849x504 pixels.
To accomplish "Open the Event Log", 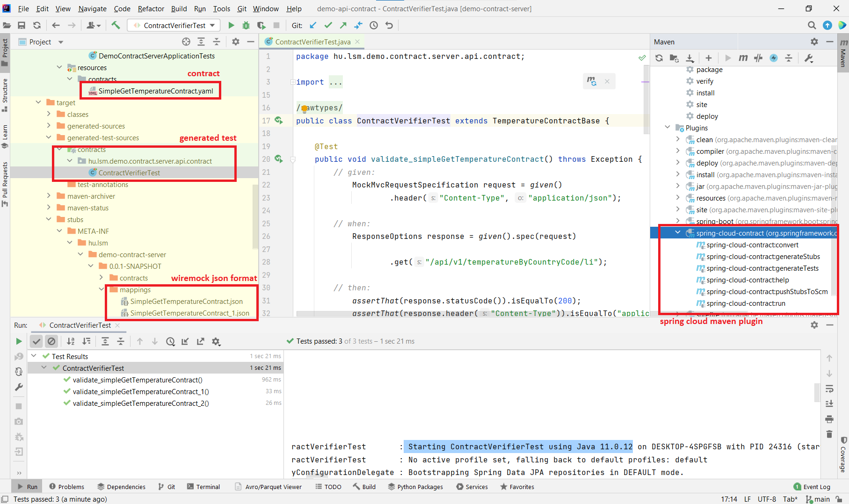I will pos(812,487).
